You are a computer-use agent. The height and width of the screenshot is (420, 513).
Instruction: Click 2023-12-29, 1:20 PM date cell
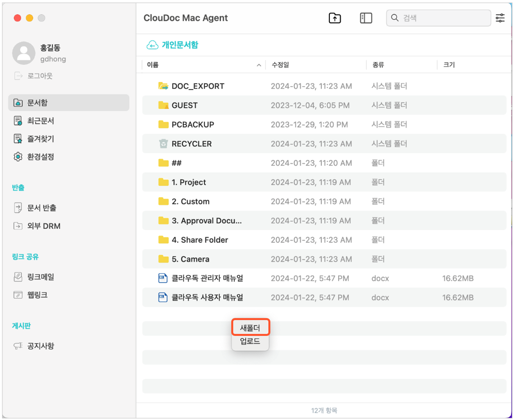309,124
